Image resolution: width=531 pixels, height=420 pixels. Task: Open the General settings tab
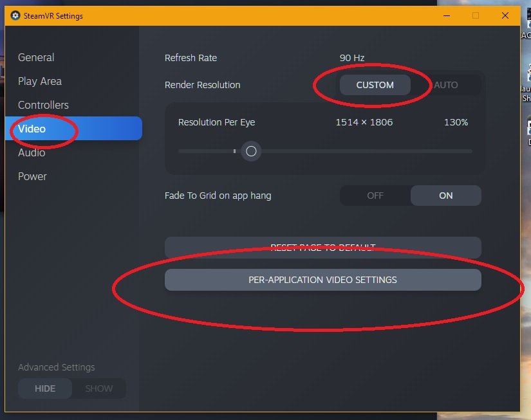(x=36, y=57)
